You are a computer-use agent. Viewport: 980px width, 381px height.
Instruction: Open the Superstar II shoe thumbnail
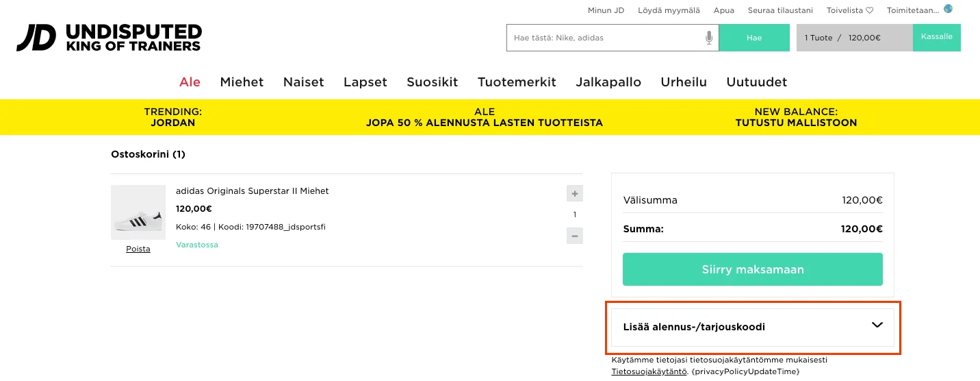point(138,212)
